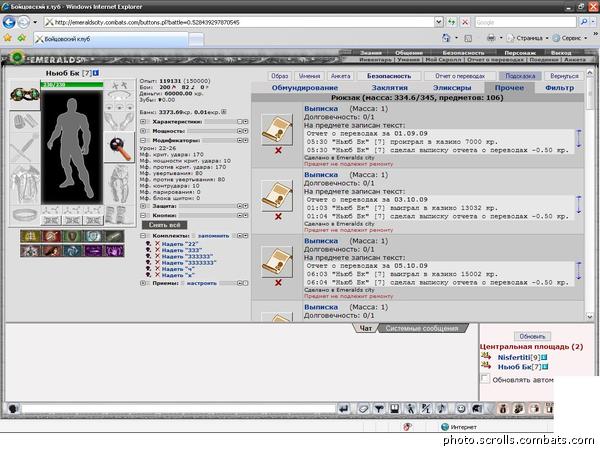
Task: Open the empty leg armor slot
Action: pos(119,184)
